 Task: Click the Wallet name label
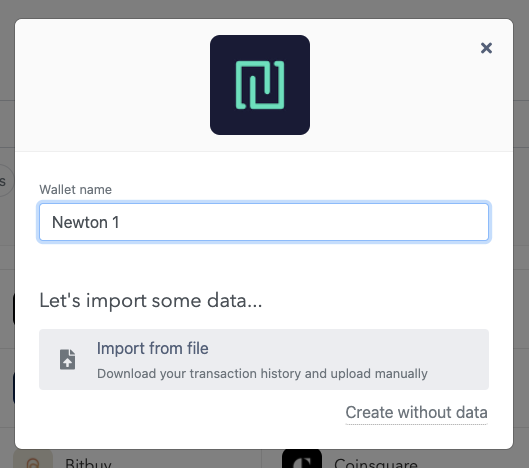point(76,190)
